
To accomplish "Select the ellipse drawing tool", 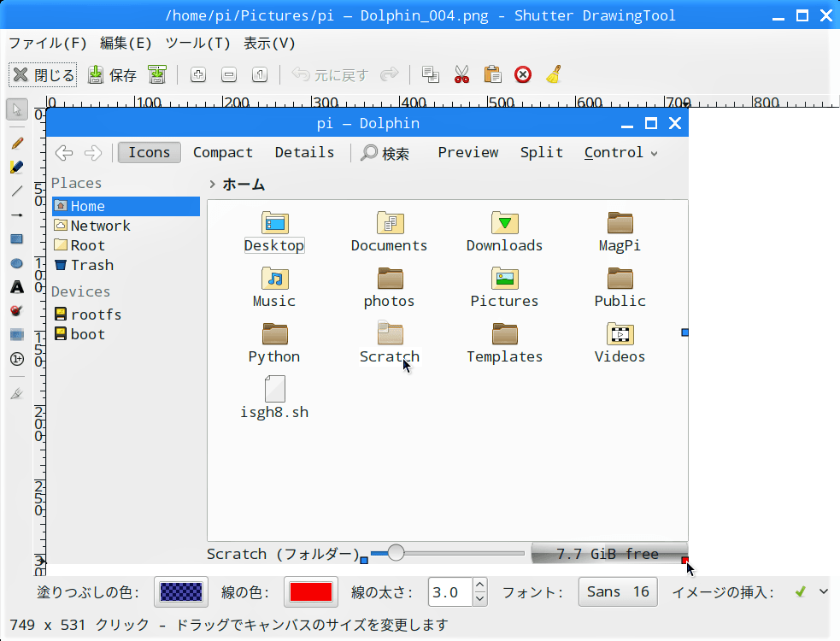I will [x=17, y=263].
